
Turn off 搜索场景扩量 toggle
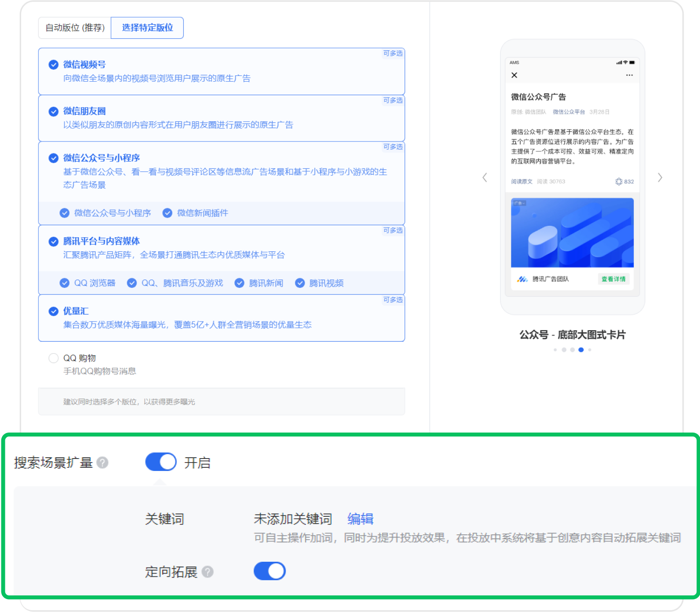161,462
